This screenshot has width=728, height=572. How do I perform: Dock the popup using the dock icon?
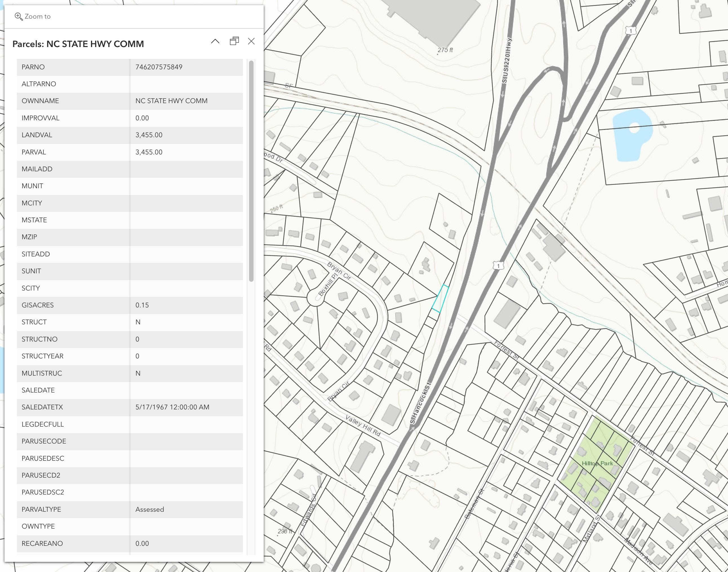pos(234,41)
